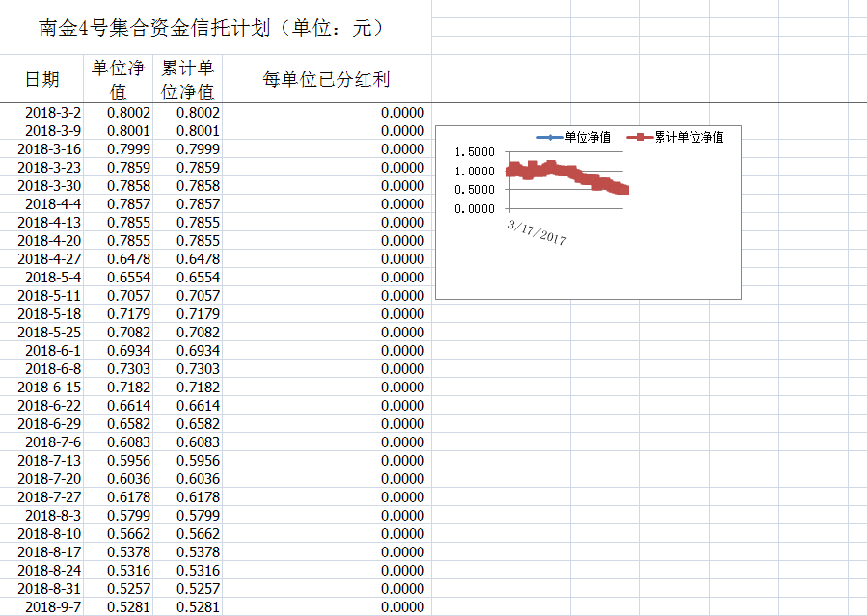Click the 每单位已分红利 column header cell
867x616 pixels.
[x=327, y=79]
